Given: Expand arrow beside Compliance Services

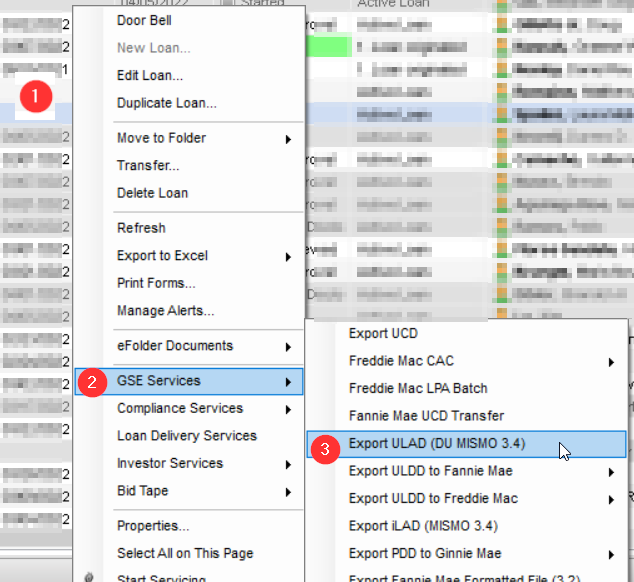Looking at the screenshot, I should tap(288, 410).
